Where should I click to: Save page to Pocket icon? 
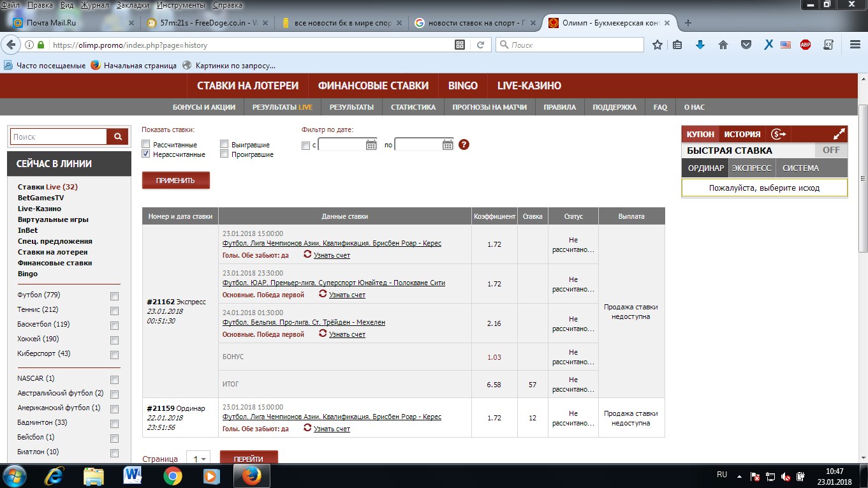click(x=746, y=45)
